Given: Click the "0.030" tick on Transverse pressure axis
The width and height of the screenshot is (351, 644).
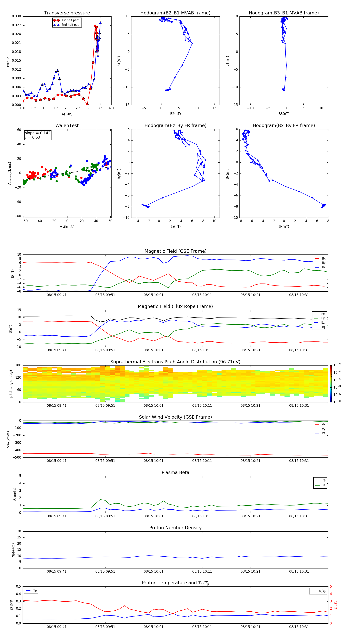Looking at the screenshot, I should click(x=17, y=16).
